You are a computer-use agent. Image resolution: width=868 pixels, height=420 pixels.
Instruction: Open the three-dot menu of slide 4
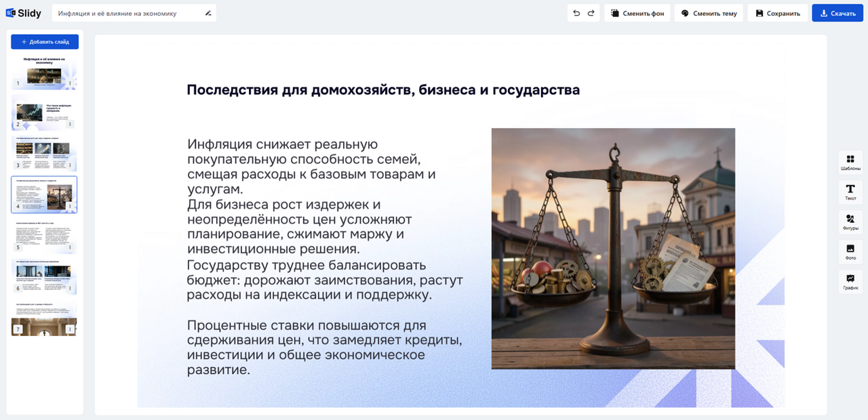pos(70,207)
